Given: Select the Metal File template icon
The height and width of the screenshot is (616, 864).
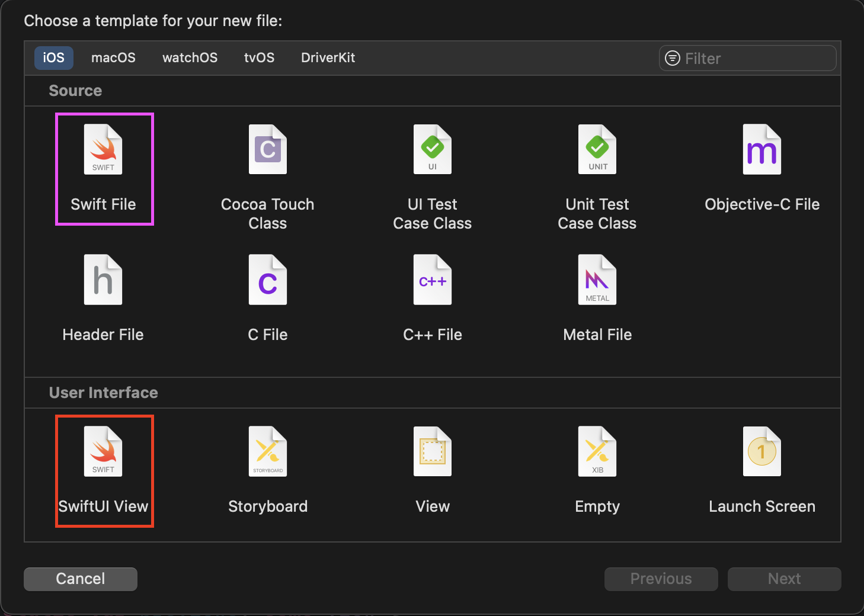Looking at the screenshot, I should tap(597, 280).
